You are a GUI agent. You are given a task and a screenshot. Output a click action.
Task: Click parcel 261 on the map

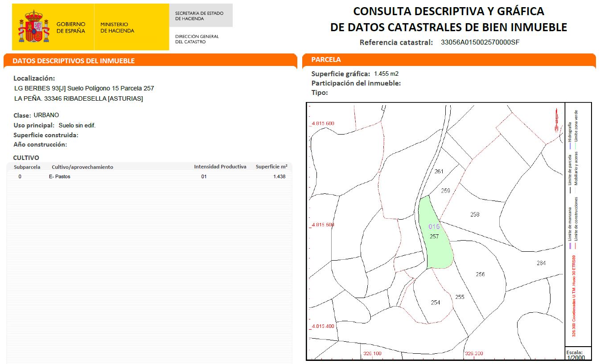pyautogui.click(x=439, y=172)
